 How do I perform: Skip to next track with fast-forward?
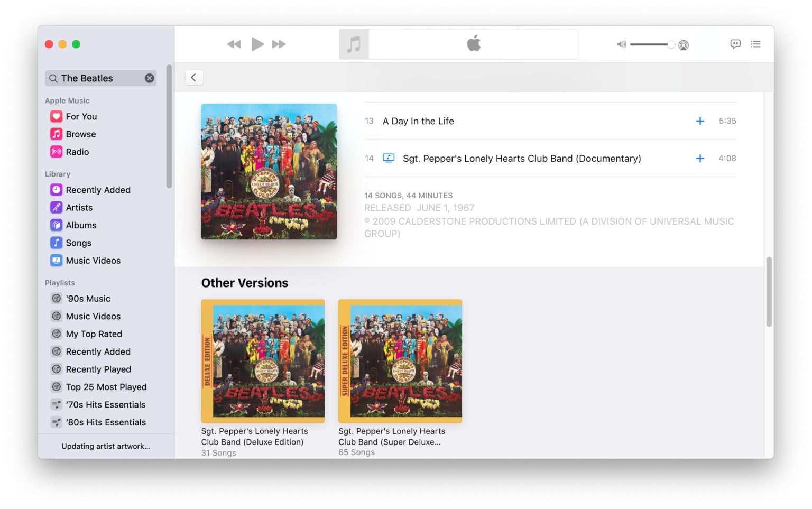(279, 44)
